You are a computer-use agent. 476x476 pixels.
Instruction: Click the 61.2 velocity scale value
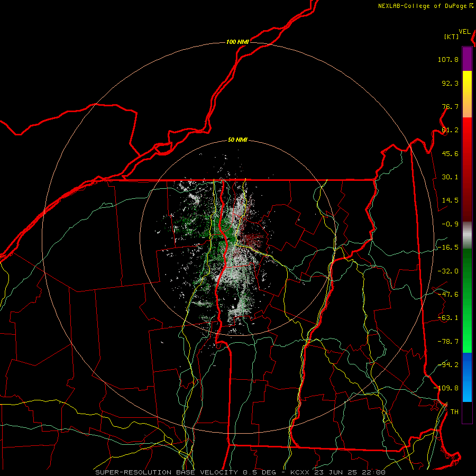coord(450,130)
